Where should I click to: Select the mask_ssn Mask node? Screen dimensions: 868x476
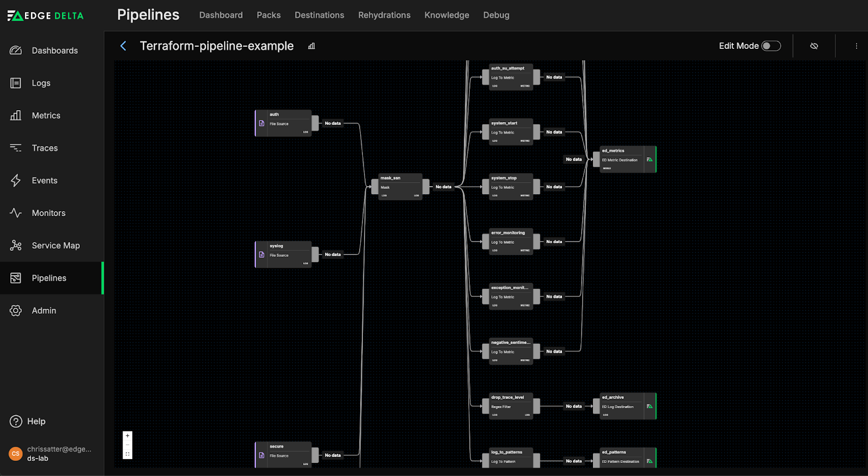tap(400, 187)
